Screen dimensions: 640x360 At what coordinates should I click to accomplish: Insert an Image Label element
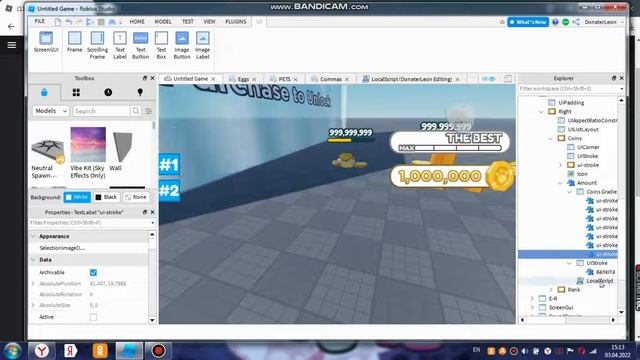coord(202,45)
